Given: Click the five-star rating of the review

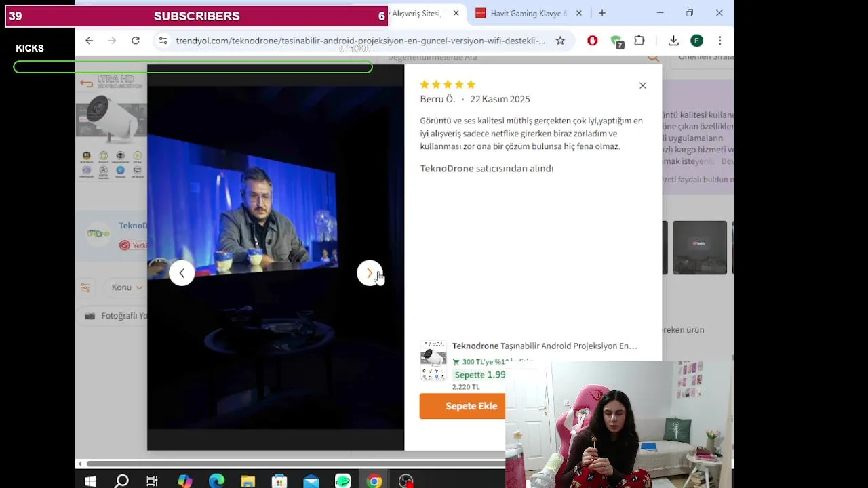Looking at the screenshot, I should point(448,85).
